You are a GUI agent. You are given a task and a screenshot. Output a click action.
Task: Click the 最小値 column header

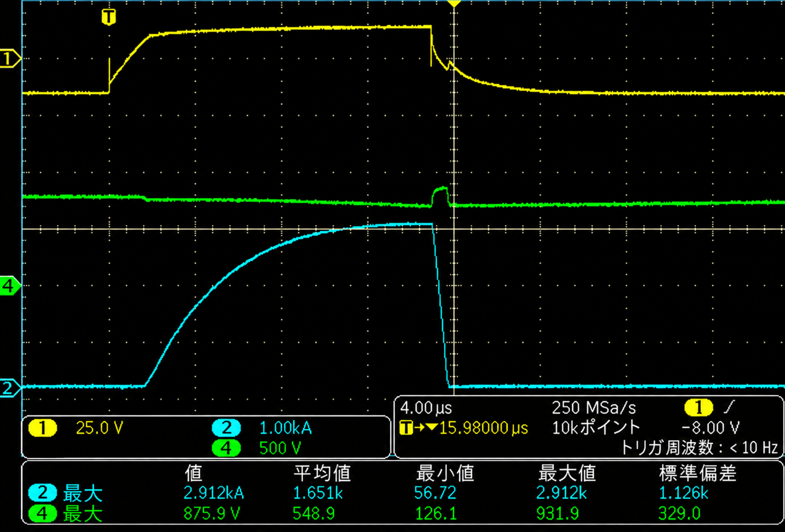444,473
